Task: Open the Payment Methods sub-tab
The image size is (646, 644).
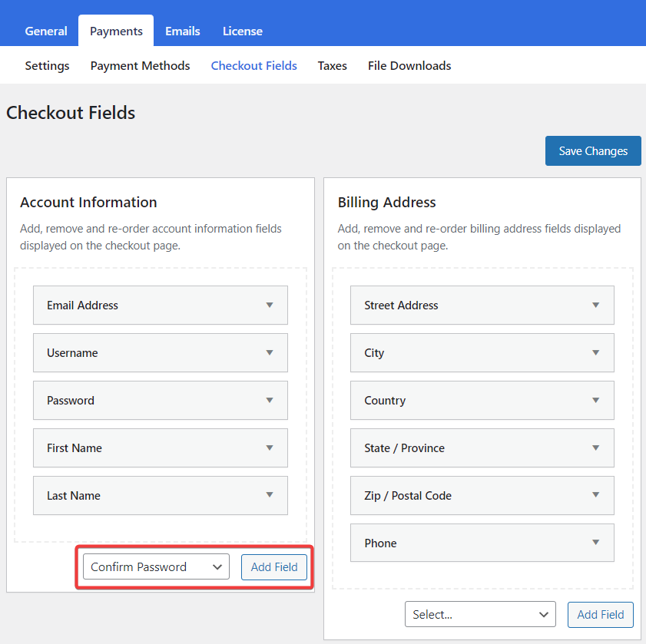Action: [140, 66]
